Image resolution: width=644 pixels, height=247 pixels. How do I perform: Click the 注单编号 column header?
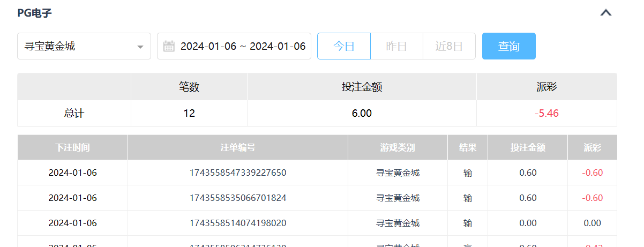[x=238, y=147]
